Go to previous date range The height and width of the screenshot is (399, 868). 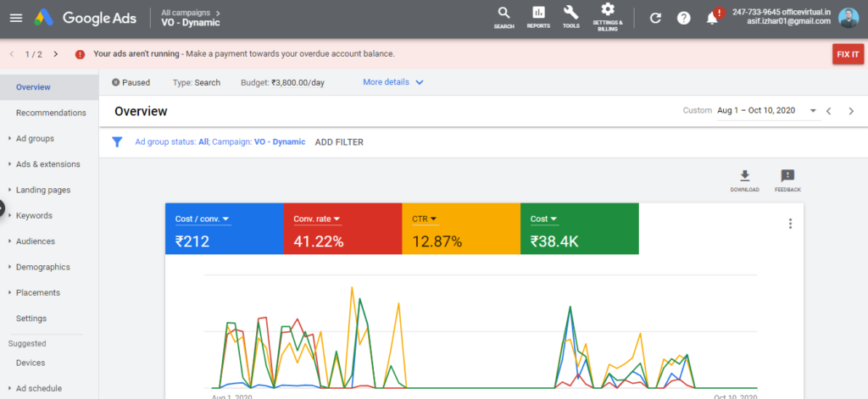point(829,111)
